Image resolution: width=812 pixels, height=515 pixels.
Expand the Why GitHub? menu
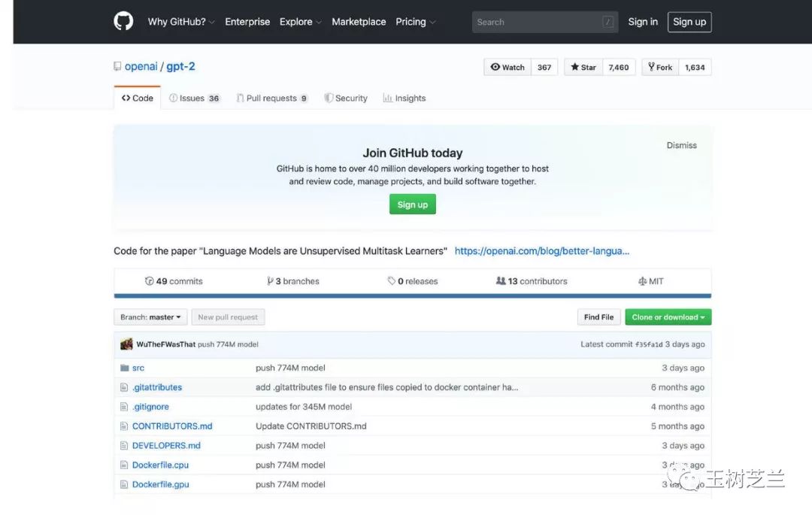tap(181, 22)
